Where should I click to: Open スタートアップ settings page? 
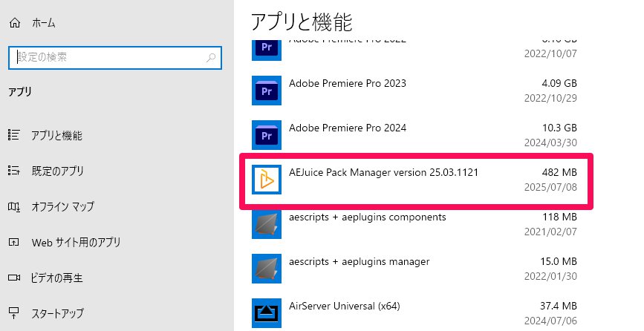point(57,313)
